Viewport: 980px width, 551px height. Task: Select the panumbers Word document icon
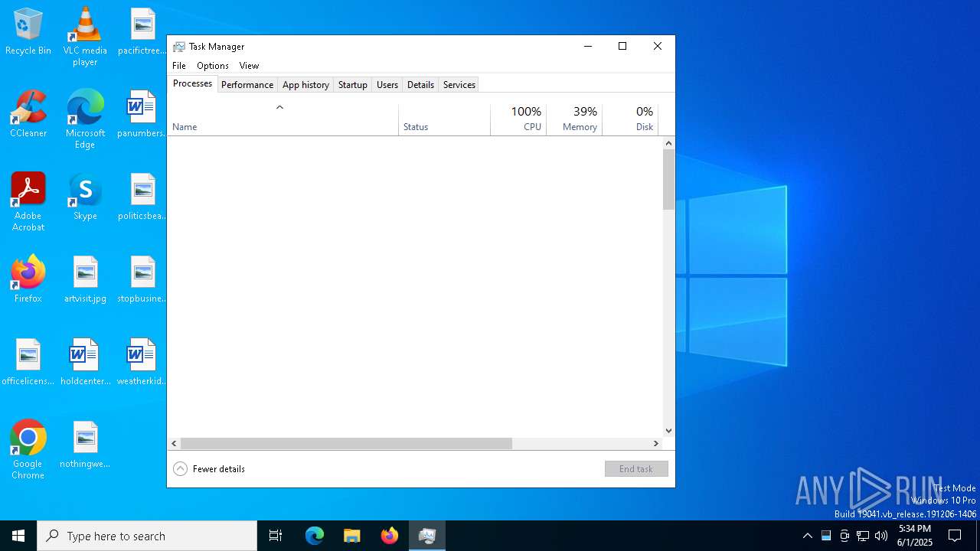click(x=142, y=115)
